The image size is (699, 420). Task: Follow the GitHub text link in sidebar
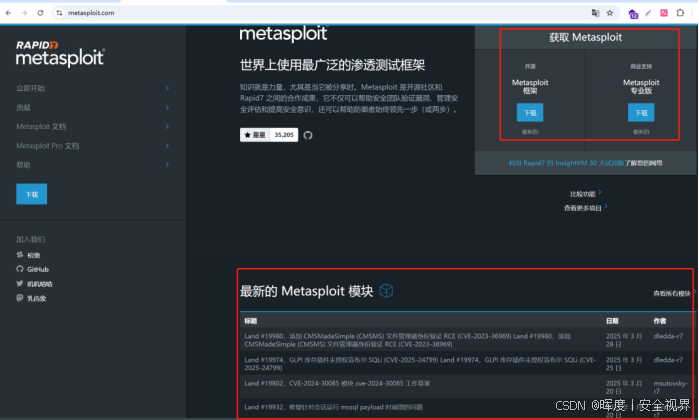pyautogui.click(x=38, y=269)
